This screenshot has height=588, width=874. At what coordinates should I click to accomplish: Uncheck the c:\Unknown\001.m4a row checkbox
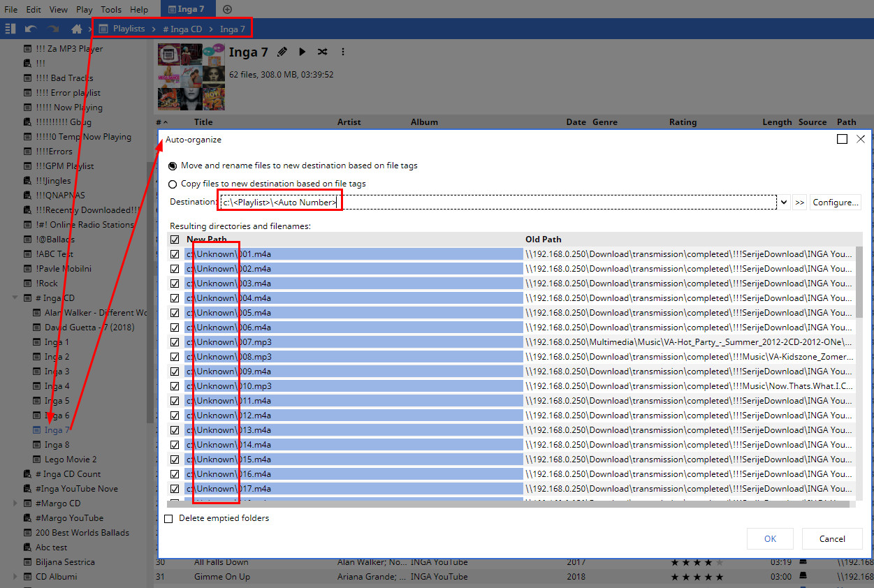(175, 254)
